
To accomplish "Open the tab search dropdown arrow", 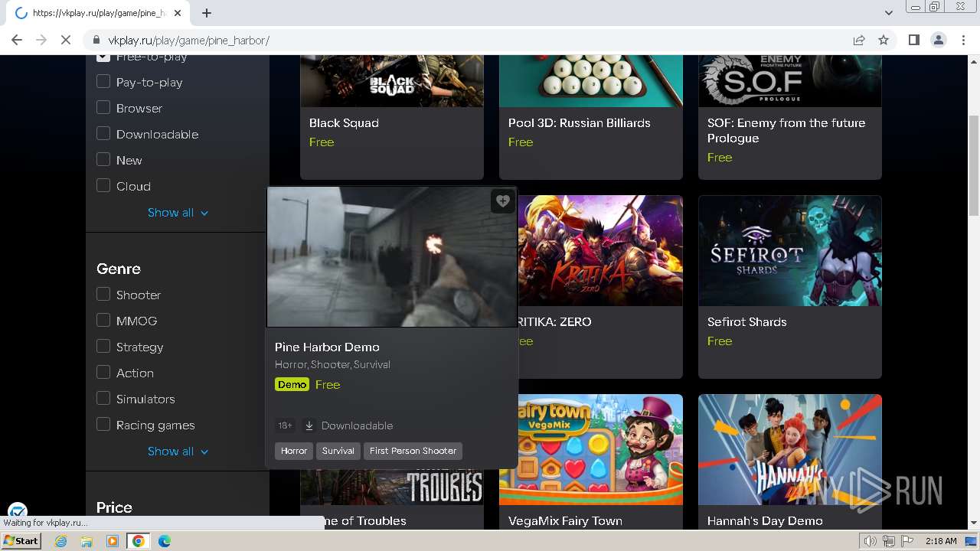I will [x=888, y=12].
